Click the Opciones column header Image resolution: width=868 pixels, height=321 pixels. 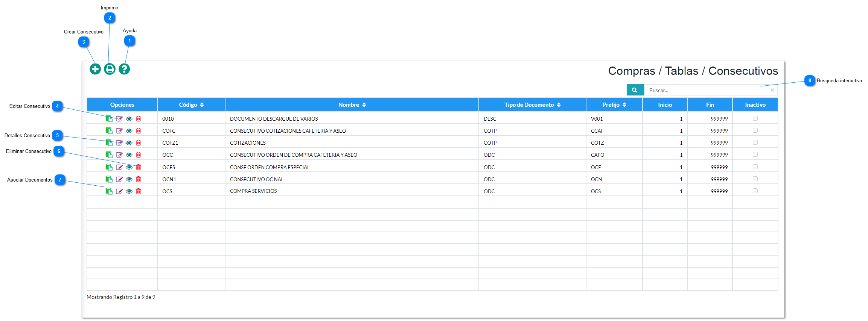point(122,105)
